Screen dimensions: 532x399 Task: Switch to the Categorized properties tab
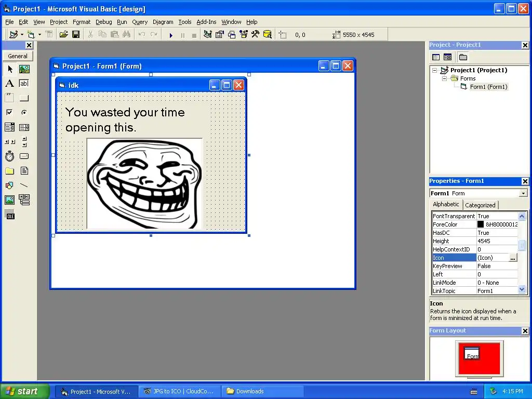[x=480, y=205]
